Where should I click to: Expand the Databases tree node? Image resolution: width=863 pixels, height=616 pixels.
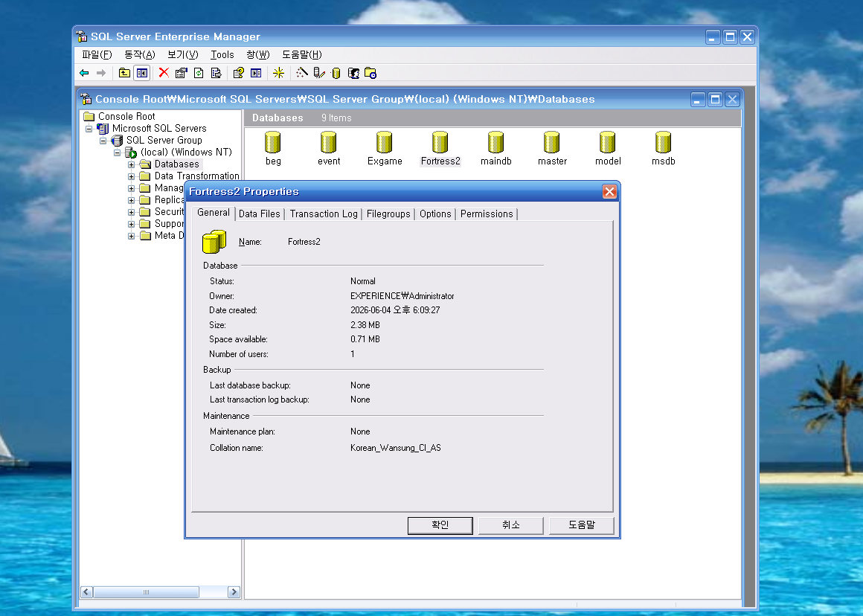(131, 164)
